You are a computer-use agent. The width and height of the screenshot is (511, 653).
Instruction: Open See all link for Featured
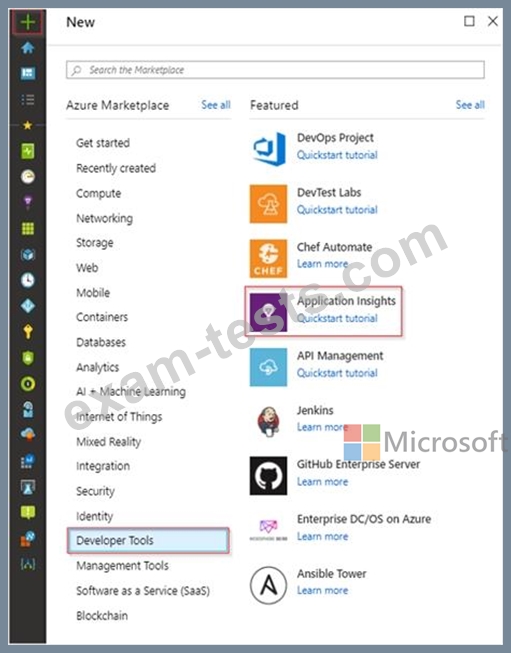(x=470, y=105)
